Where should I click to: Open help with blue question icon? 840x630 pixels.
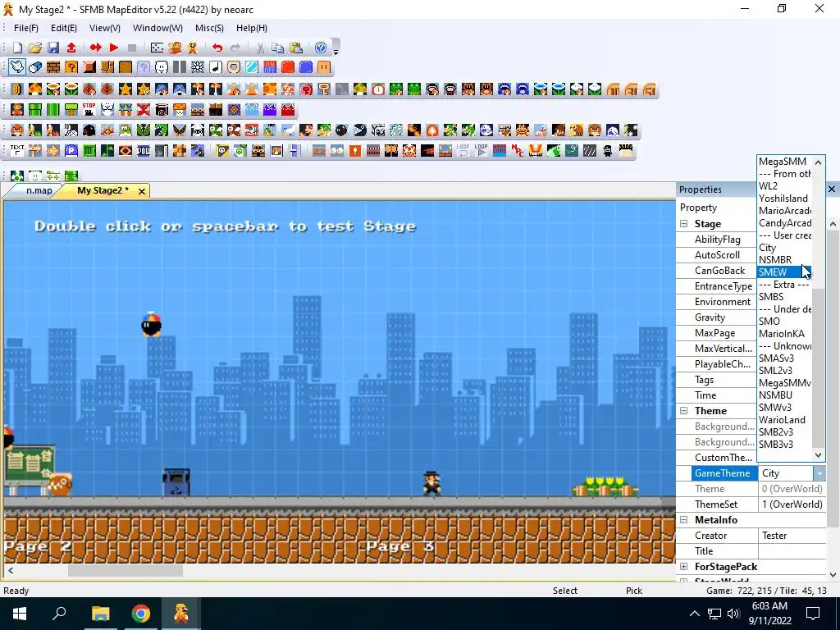point(321,48)
